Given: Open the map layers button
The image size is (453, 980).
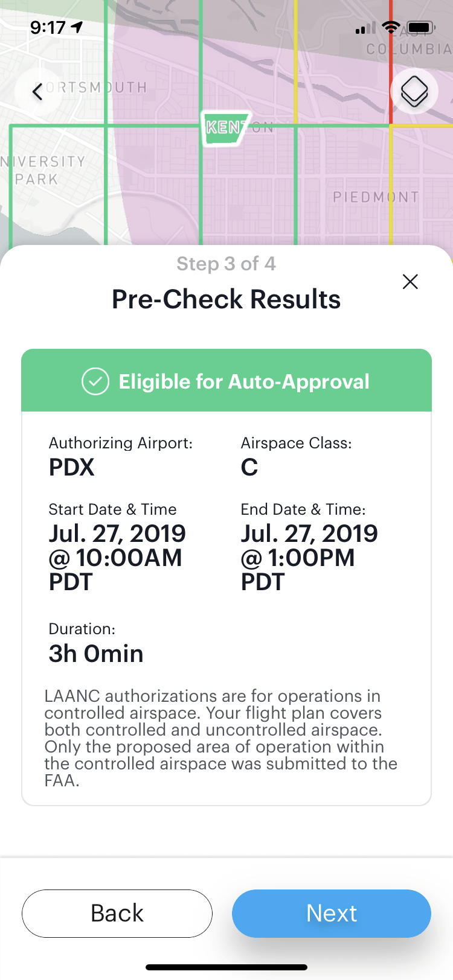Looking at the screenshot, I should [x=414, y=92].
